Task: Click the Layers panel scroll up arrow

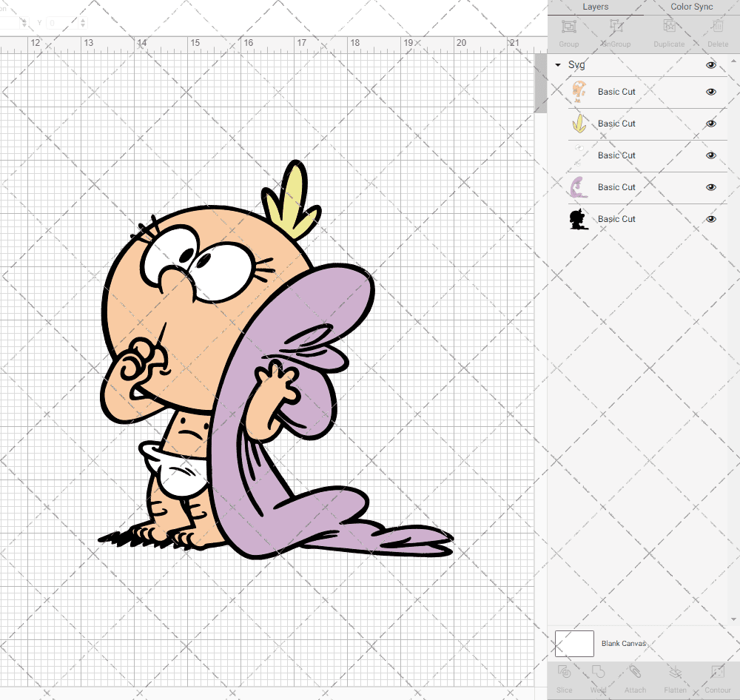Action: [x=733, y=61]
